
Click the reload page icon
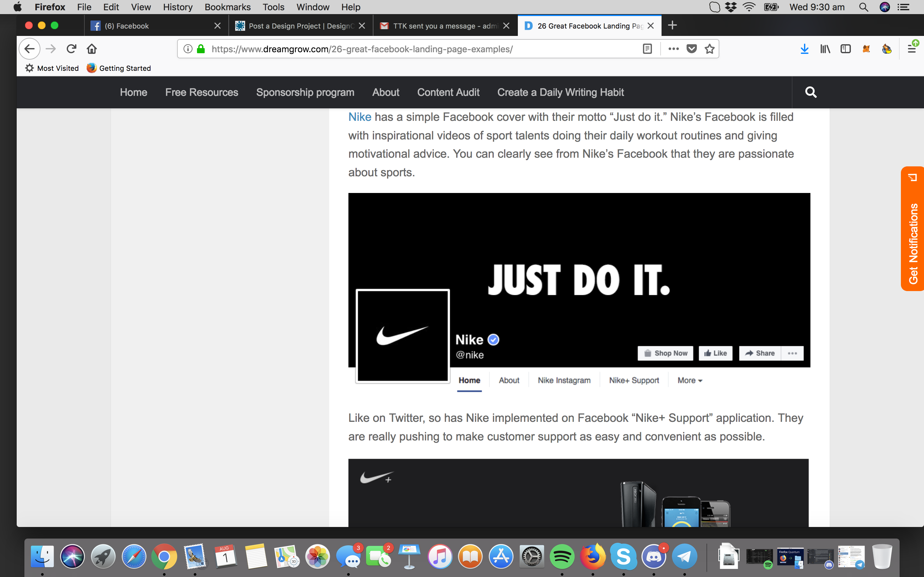tap(72, 49)
